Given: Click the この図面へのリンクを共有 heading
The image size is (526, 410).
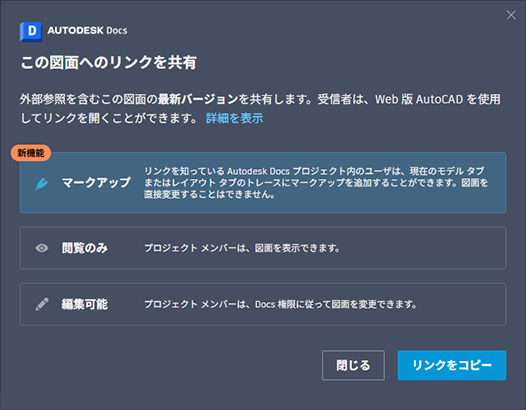Looking at the screenshot, I should [109, 63].
